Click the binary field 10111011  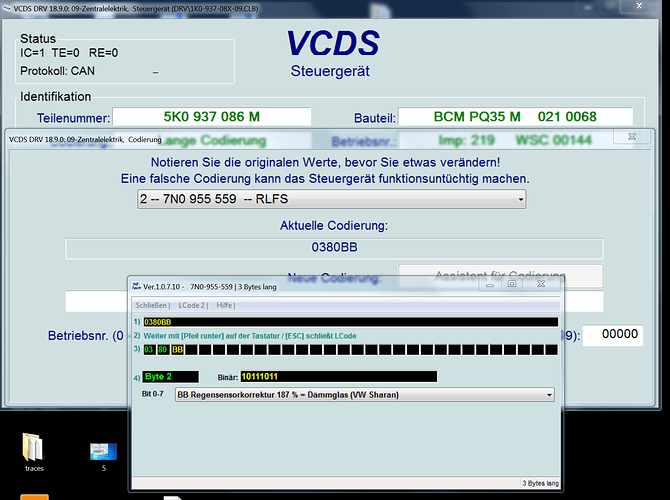338,376
